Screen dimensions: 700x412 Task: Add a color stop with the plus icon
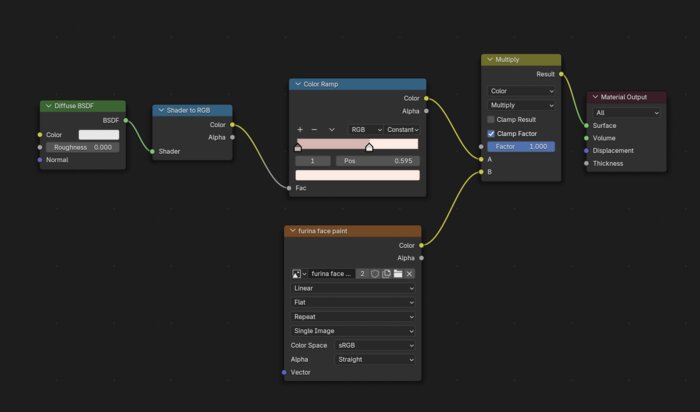[300, 129]
